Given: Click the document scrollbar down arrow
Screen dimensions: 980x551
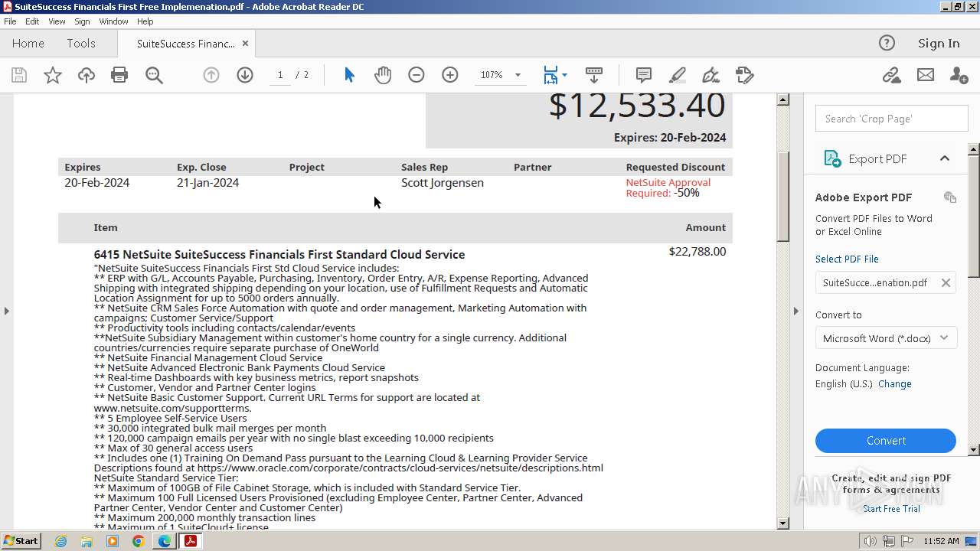Looking at the screenshot, I should [782, 523].
